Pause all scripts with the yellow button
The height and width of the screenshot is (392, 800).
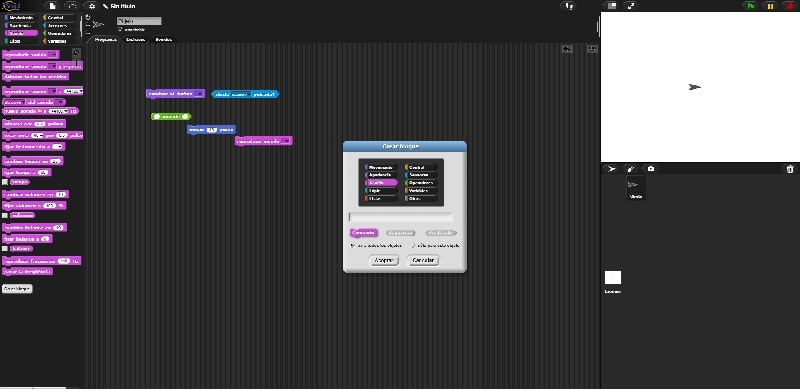click(770, 6)
